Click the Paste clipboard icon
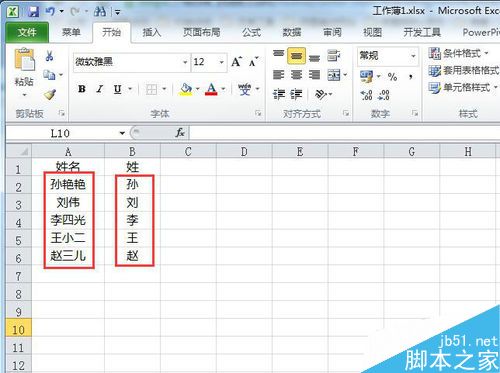500x373 pixels. point(25,59)
